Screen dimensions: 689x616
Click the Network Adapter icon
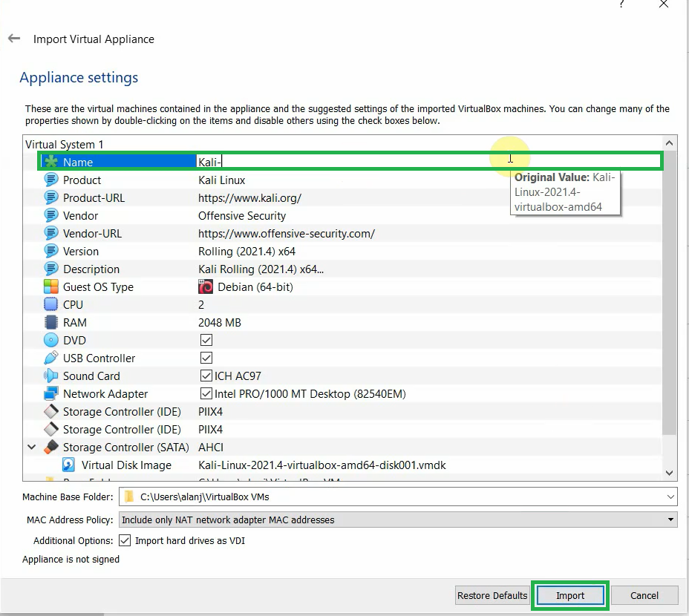tap(50, 393)
